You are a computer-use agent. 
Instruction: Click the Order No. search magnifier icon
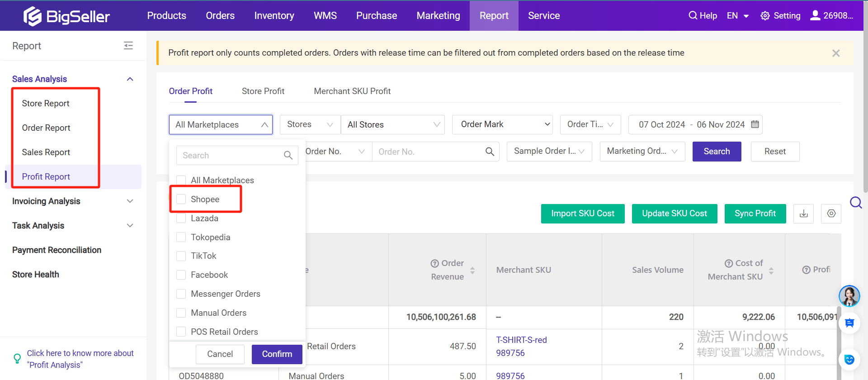pos(490,152)
